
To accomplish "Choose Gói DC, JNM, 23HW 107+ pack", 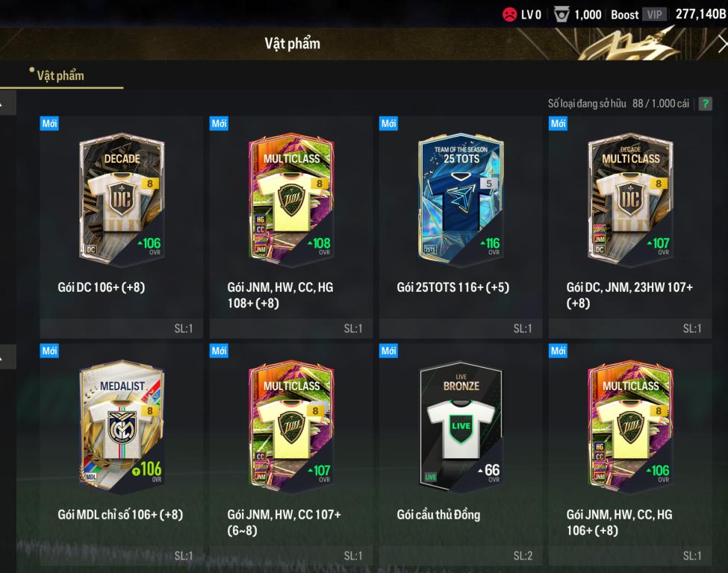I will [x=630, y=227].
